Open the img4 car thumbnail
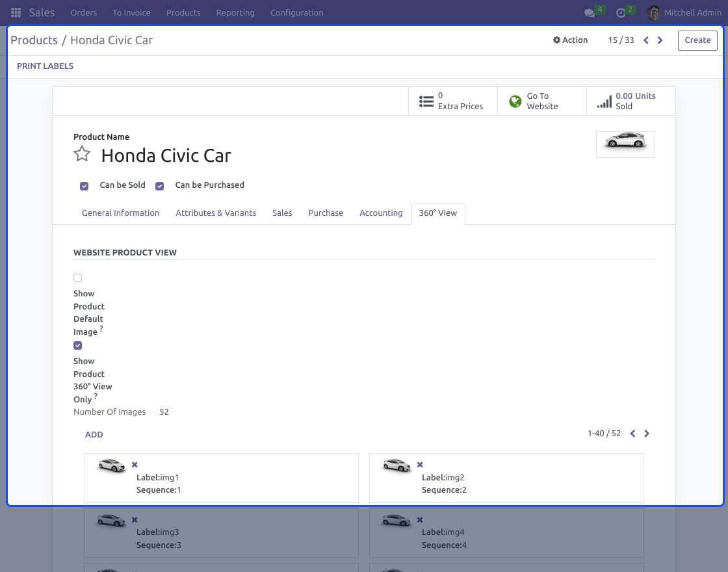 coord(397,520)
